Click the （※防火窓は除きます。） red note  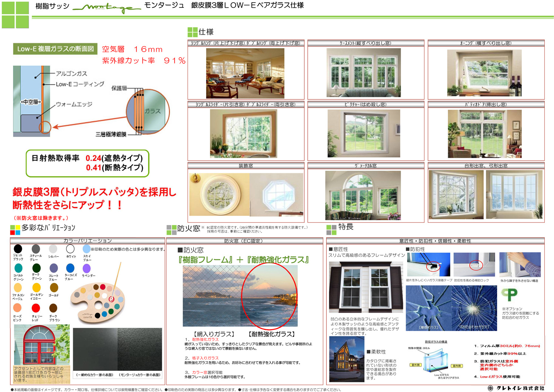pyautogui.click(x=41, y=218)
